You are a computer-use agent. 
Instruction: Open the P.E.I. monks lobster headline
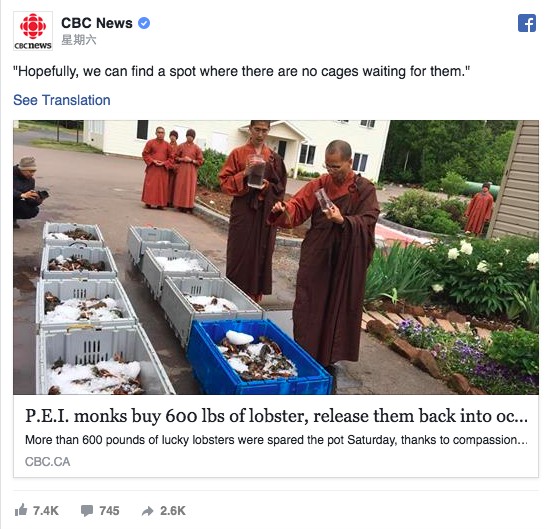tap(276, 416)
